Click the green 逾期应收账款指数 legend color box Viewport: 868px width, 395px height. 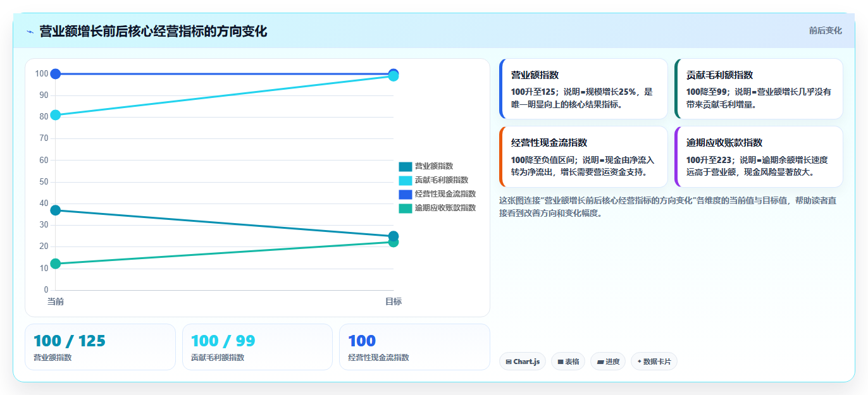point(405,208)
